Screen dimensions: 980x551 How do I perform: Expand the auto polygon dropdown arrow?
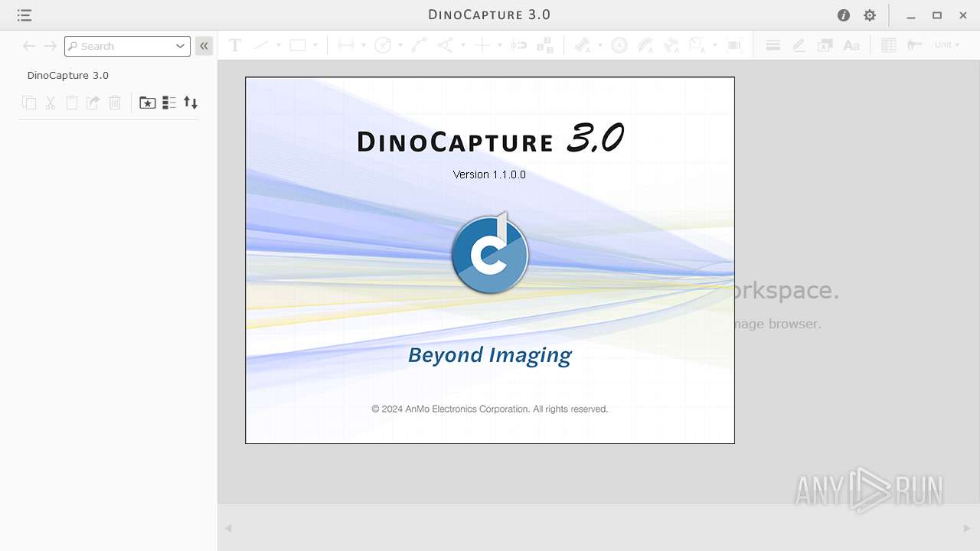(x=715, y=45)
